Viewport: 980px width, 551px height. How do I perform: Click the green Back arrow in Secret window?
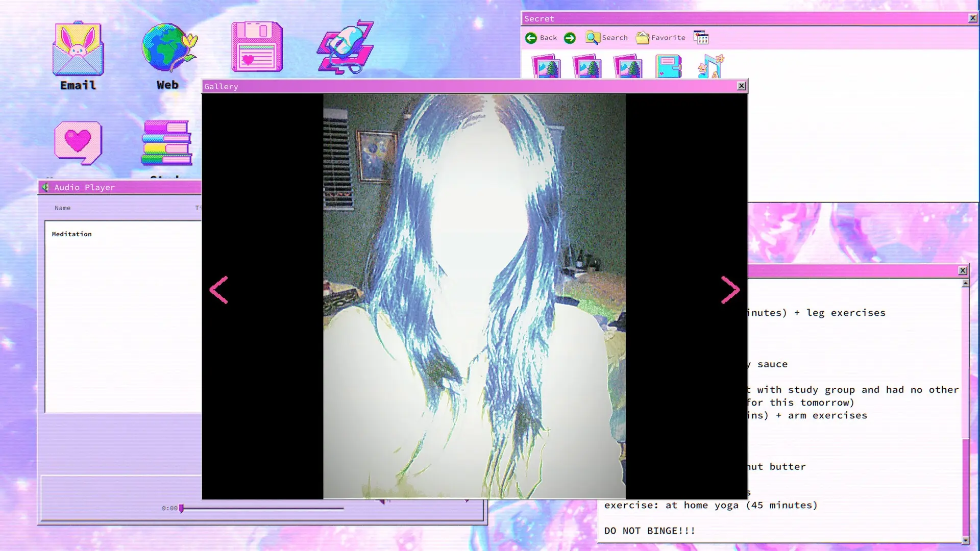click(x=531, y=38)
